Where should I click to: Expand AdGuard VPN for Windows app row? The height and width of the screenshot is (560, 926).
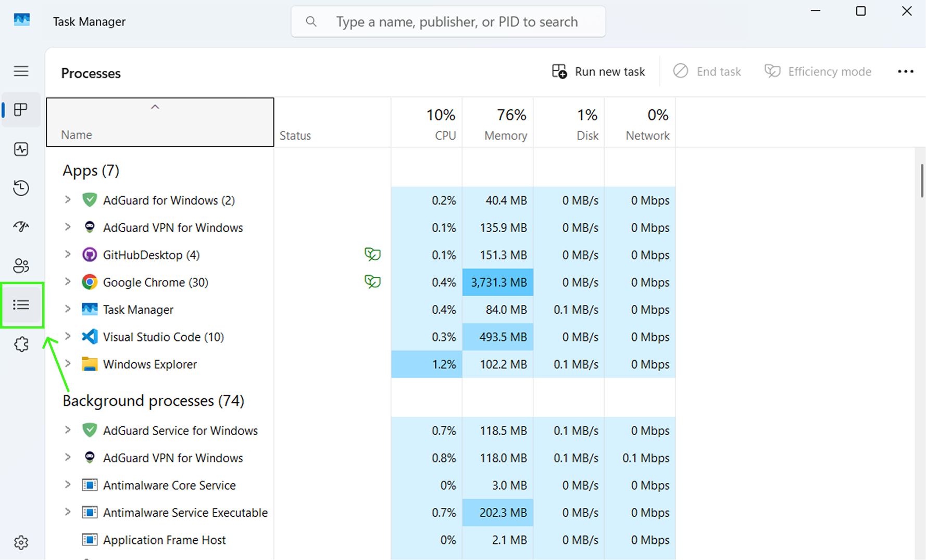pyautogui.click(x=68, y=227)
